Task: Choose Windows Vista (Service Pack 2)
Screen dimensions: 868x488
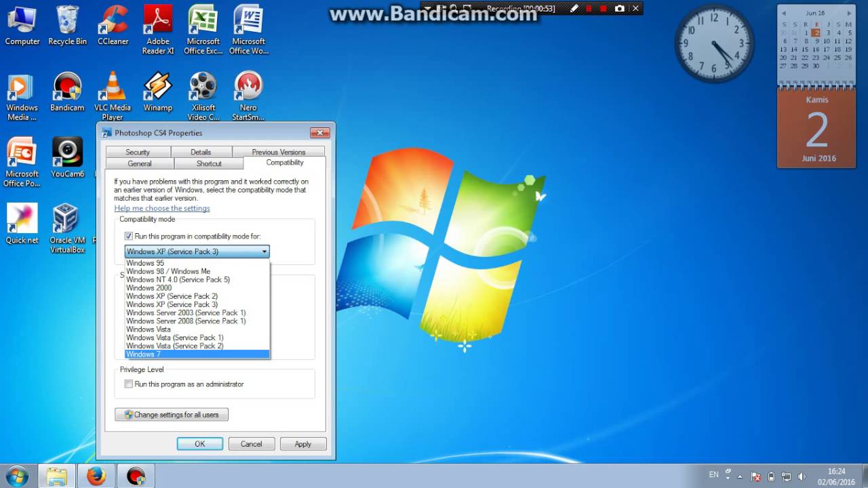Action: (x=197, y=346)
